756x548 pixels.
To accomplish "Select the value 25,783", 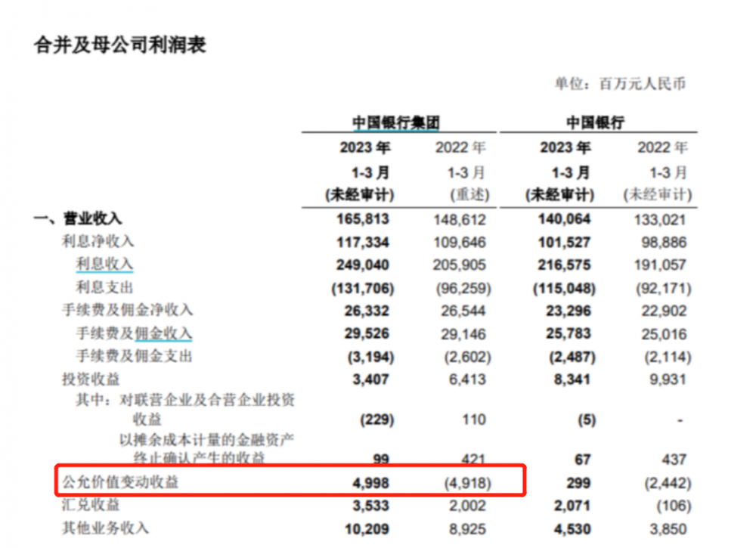I will point(568,333).
